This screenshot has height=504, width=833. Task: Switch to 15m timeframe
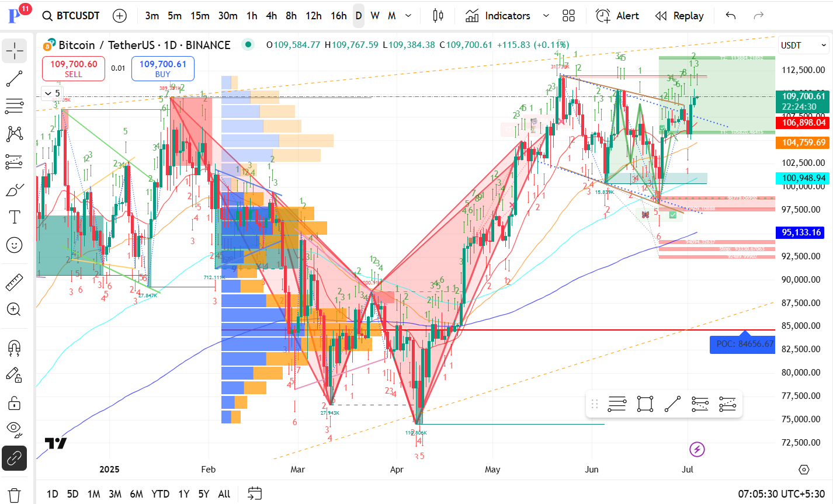click(200, 16)
